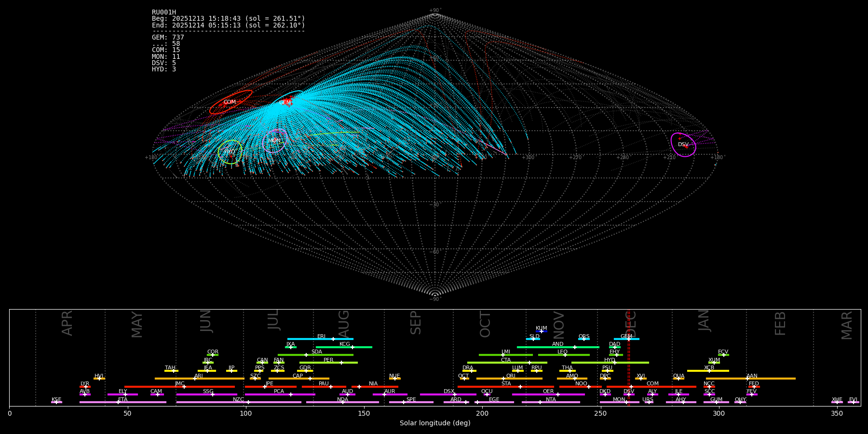
Task: Click the cyan ERI shower activity bar
Action: 320,339
